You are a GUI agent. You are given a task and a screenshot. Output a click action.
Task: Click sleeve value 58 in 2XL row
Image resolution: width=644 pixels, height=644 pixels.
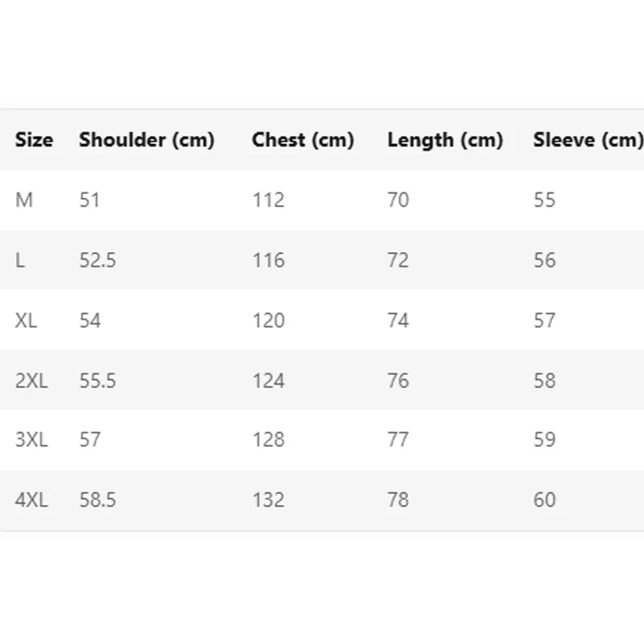click(x=544, y=380)
